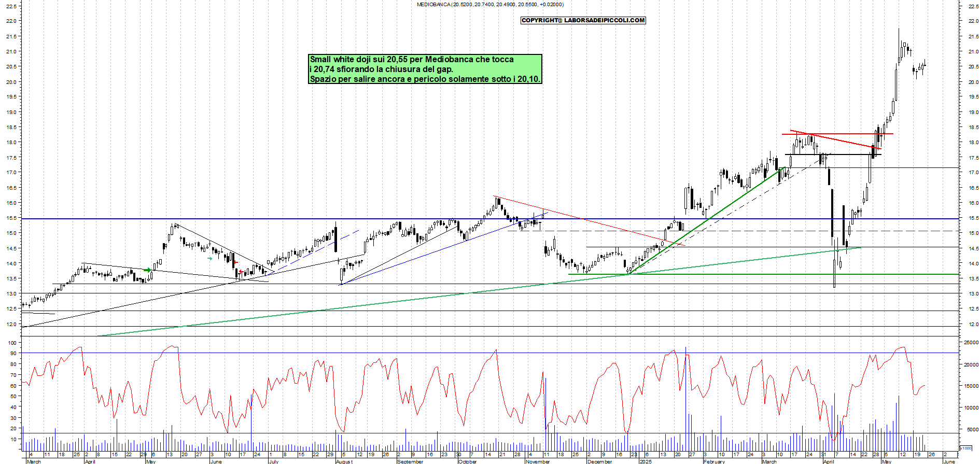Click the 15000 volume scale label
980x464 pixels.
coord(971,386)
